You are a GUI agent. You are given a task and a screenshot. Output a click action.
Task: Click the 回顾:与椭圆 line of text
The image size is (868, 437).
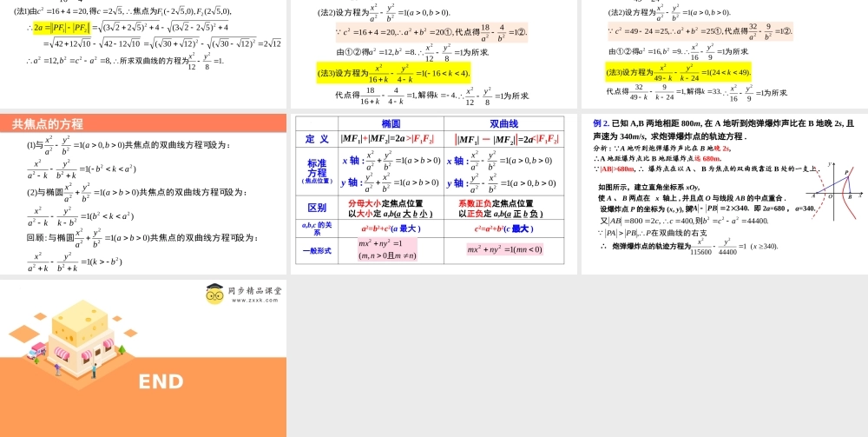coord(143,238)
